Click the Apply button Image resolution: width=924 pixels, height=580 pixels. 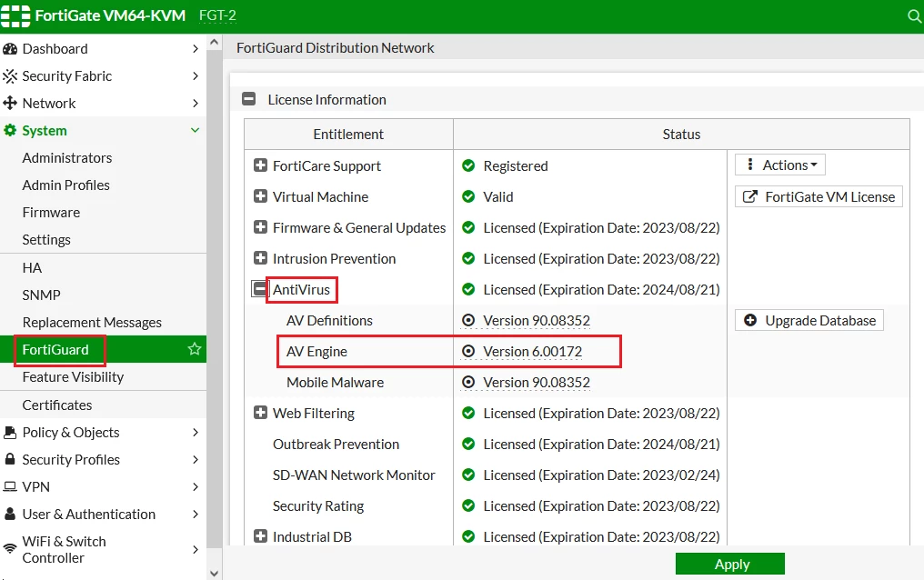point(730,564)
